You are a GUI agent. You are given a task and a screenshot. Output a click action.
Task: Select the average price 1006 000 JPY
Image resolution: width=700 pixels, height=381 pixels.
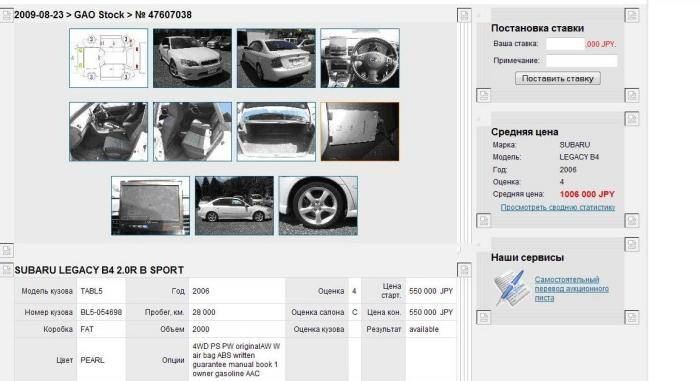(587, 194)
